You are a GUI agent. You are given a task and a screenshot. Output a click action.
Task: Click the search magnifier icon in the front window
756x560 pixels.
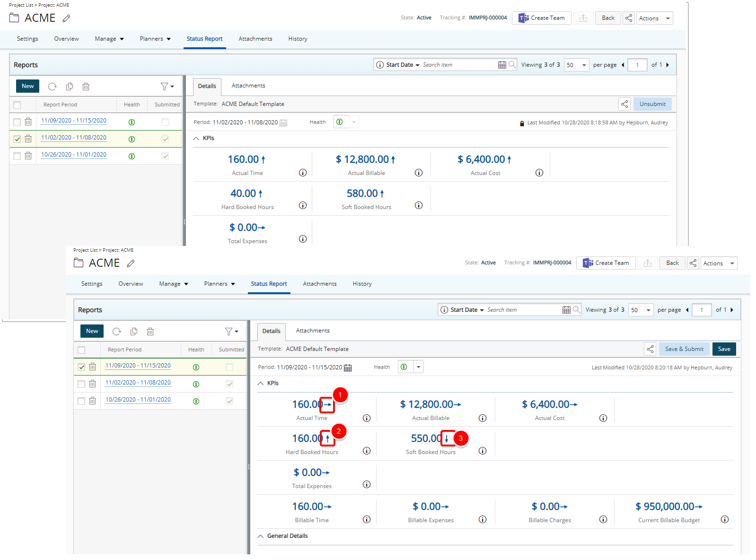pyautogui.click(x=576, y=310)
